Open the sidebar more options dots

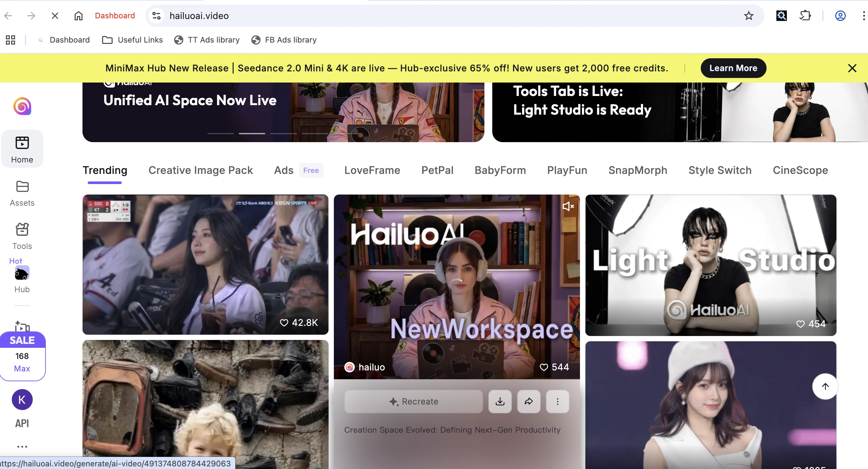click(22, 447)
